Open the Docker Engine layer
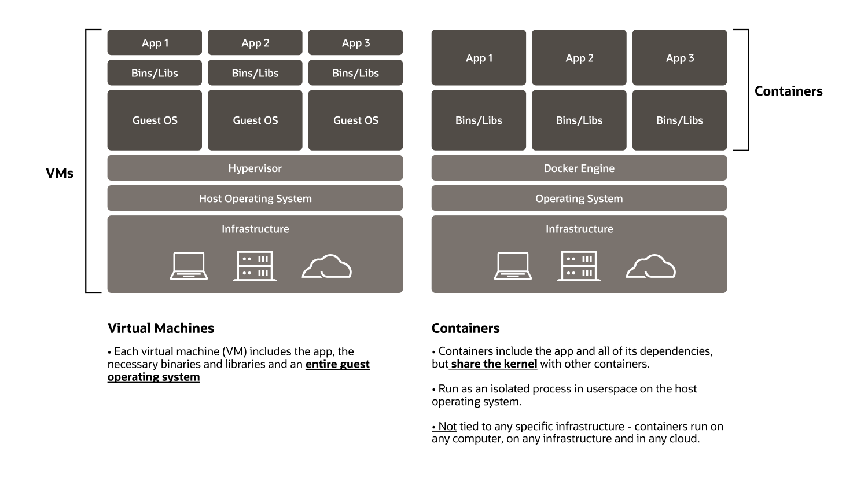 tap(579, 168)
